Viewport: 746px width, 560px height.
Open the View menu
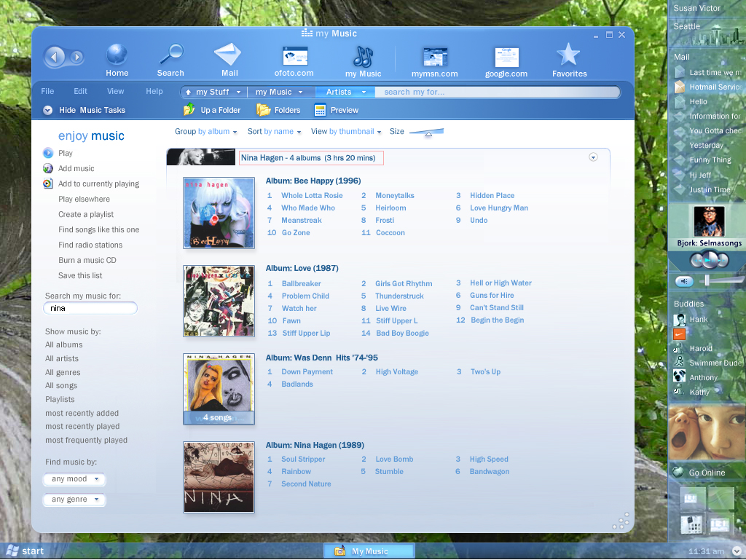point(115,91)
